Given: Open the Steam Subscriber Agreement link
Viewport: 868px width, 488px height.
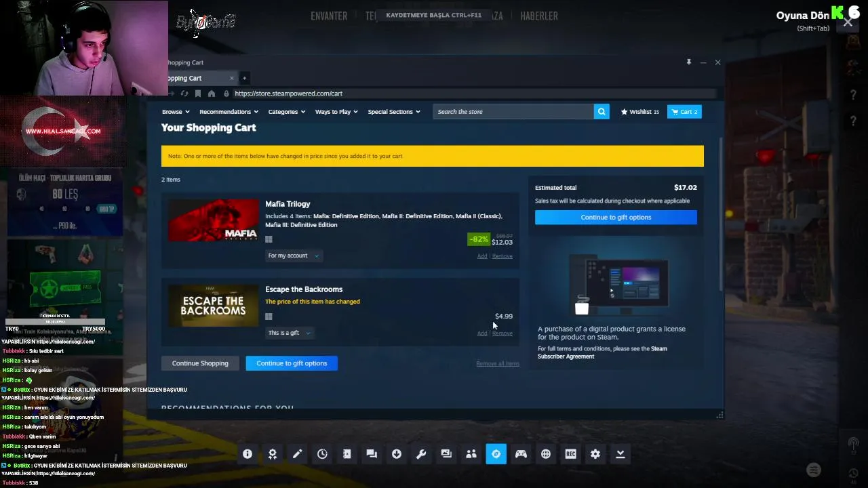Looking at the screenshot, I should tap(602, 352).
